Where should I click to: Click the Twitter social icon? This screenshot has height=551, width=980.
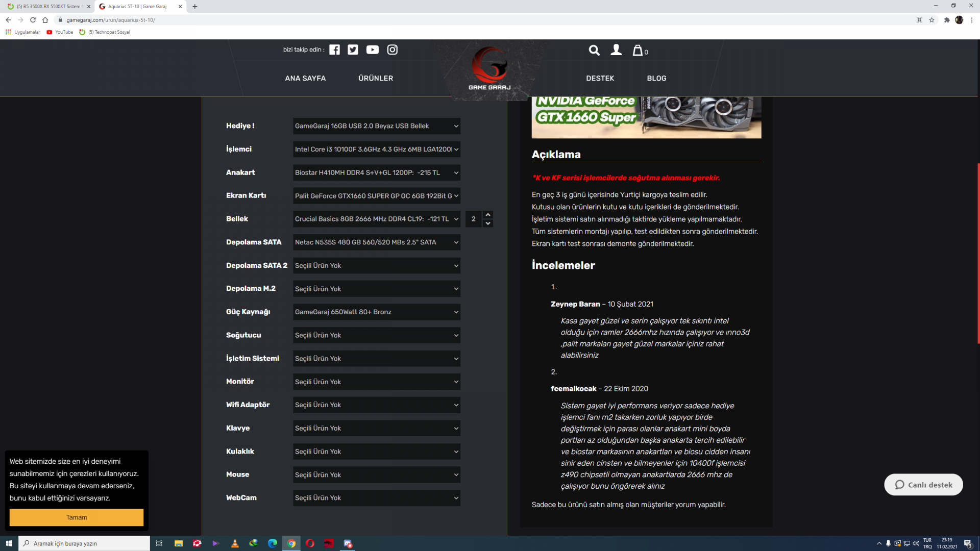(353, 49)
